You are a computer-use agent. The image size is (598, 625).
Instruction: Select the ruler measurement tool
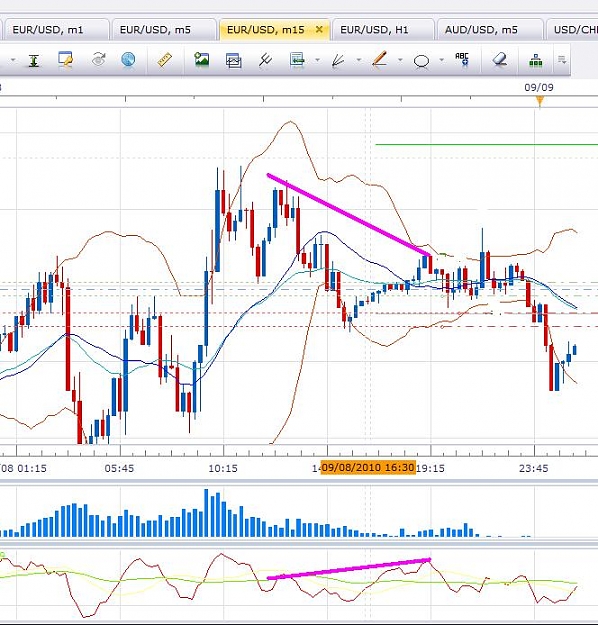tap(164, 60)
